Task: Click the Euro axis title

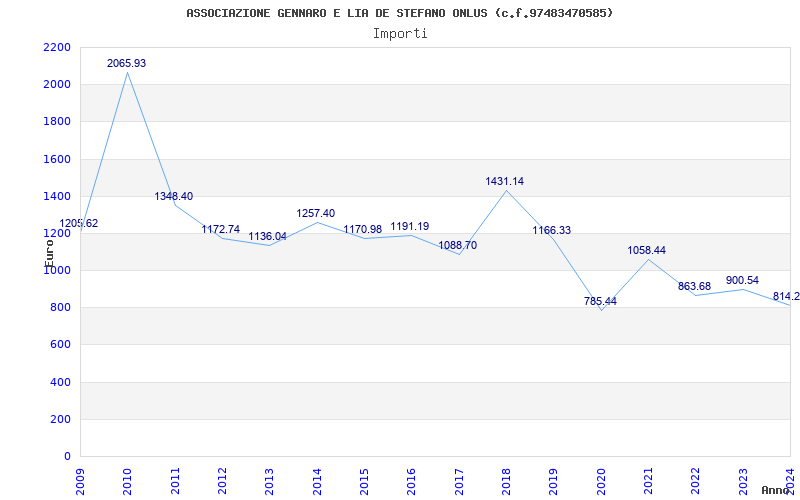Action: coord(49,253)
